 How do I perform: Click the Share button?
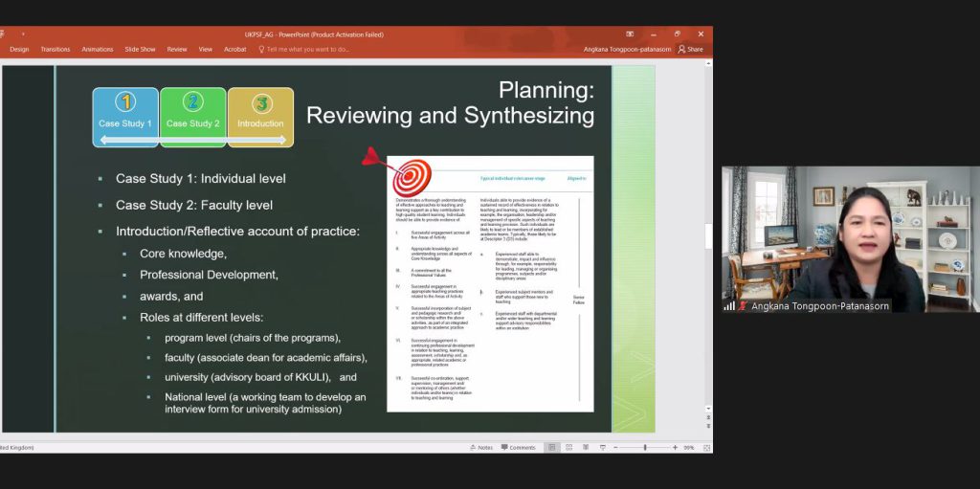(x=690, y=49)
